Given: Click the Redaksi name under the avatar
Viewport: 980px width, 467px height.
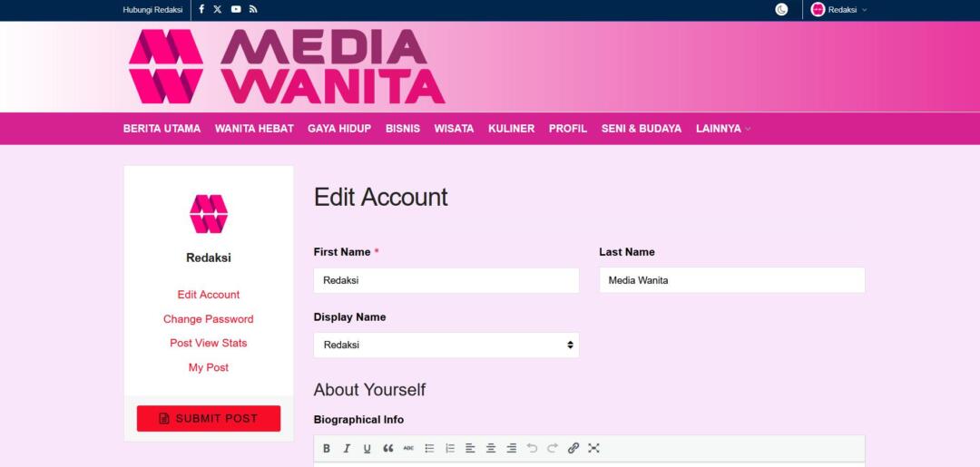Looking at the screenshot, I should 209,258.
